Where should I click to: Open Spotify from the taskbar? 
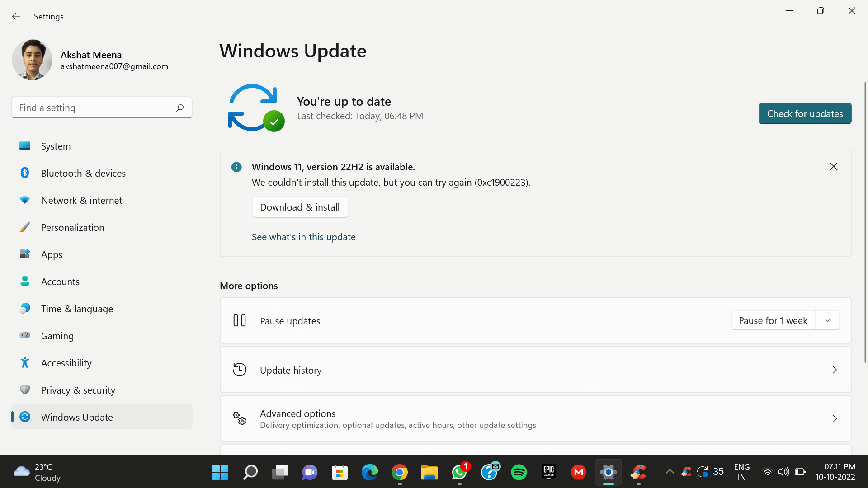(x=519, y=473)
